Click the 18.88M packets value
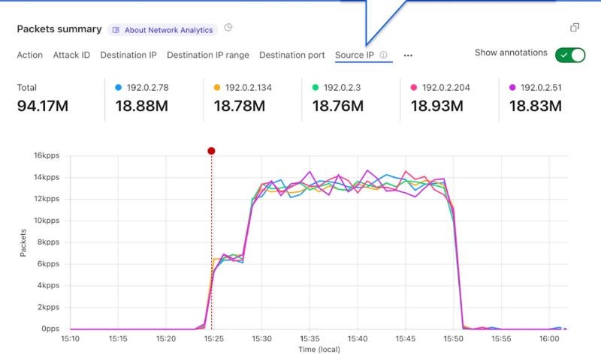The width and height of the screenshot is (601, 364). [142, 106]
